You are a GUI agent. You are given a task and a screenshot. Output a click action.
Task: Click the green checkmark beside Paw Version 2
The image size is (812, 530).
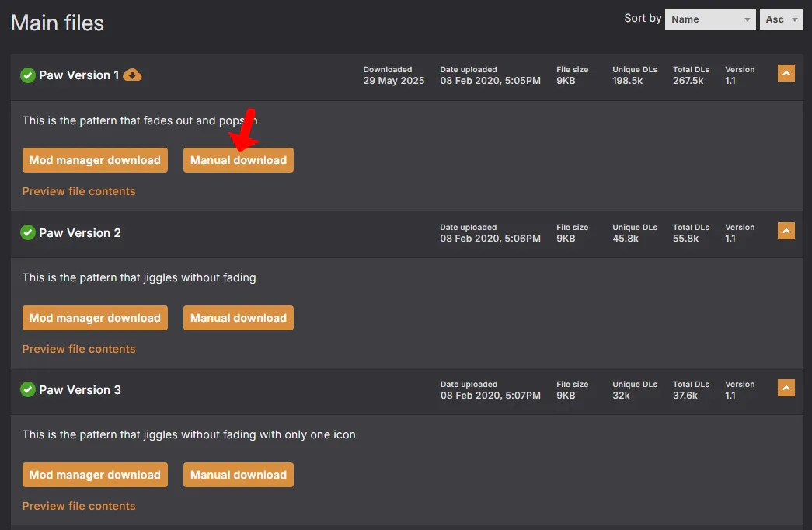(x=28, y=232)
